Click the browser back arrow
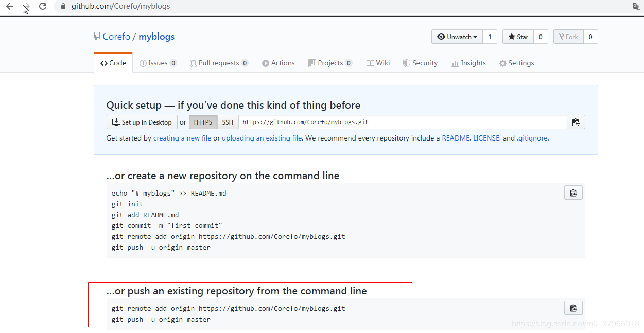Viewport: 644px width, 333px height. point(10,6)
